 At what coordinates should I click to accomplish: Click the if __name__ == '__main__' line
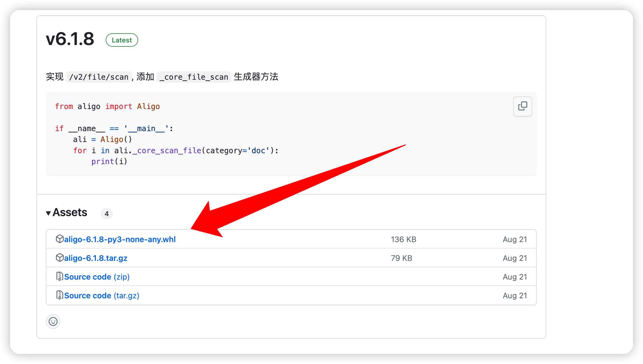coord(114,129)
